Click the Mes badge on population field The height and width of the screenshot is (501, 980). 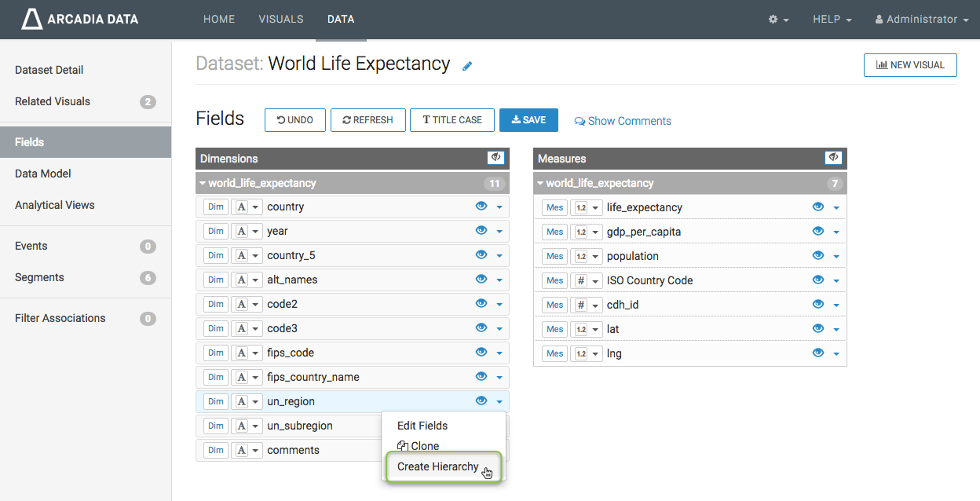[x=554, y=257]
